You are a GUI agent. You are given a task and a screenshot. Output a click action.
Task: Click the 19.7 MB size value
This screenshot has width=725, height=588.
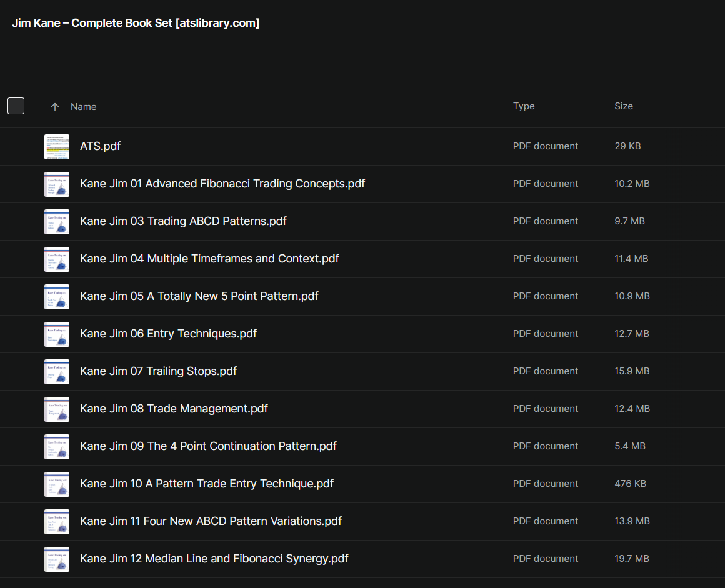coord(632,558)
